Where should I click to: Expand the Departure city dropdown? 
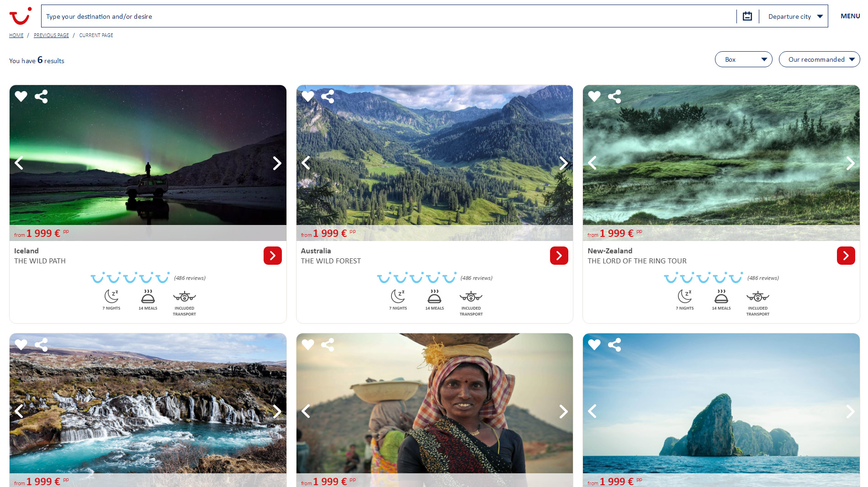coord(795,16)
